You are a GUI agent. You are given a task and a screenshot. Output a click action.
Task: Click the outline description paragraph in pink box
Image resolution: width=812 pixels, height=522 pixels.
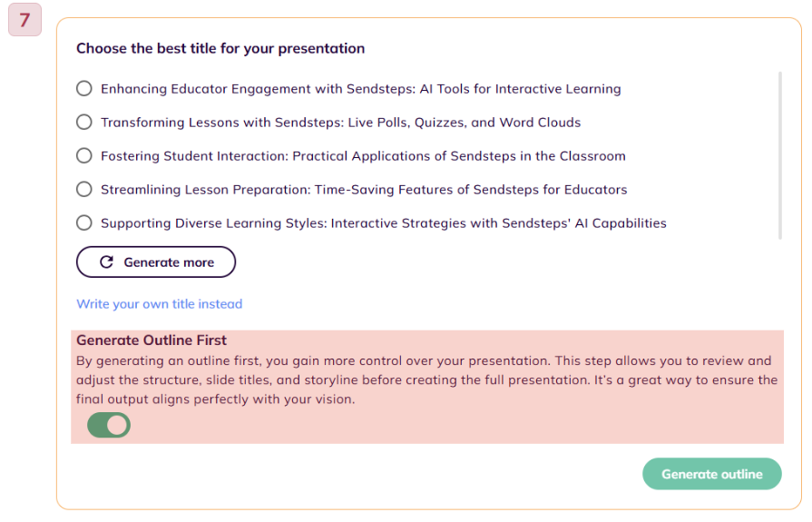427,380
